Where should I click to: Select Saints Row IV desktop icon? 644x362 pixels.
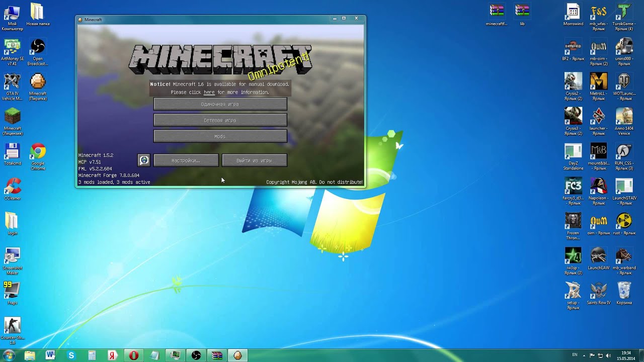pos(599,293)
